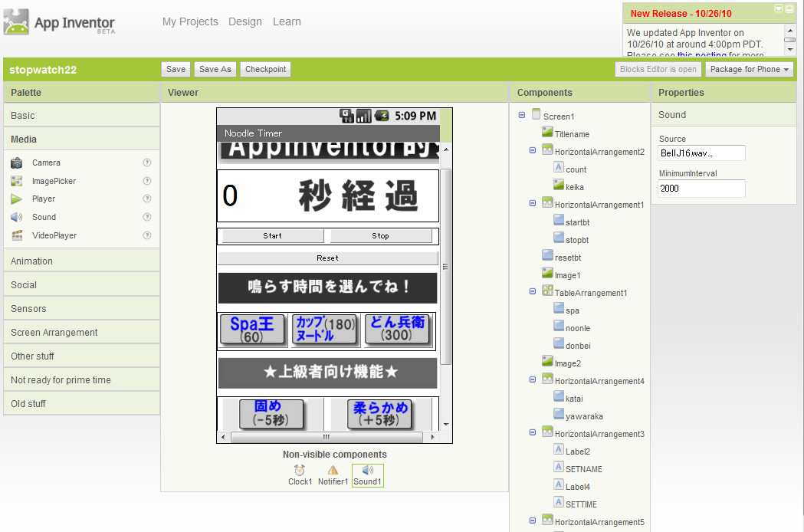
Task: Click the Start button in viewer
Action: click(272, 236)
